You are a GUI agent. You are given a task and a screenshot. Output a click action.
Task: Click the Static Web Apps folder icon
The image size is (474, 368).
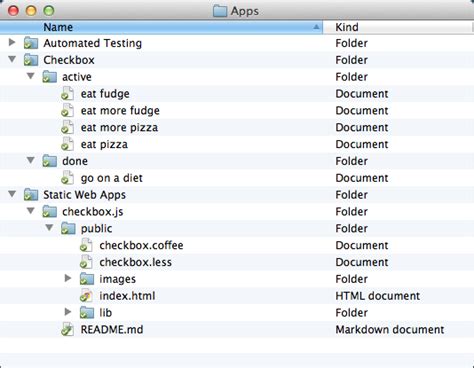point(31,195)
